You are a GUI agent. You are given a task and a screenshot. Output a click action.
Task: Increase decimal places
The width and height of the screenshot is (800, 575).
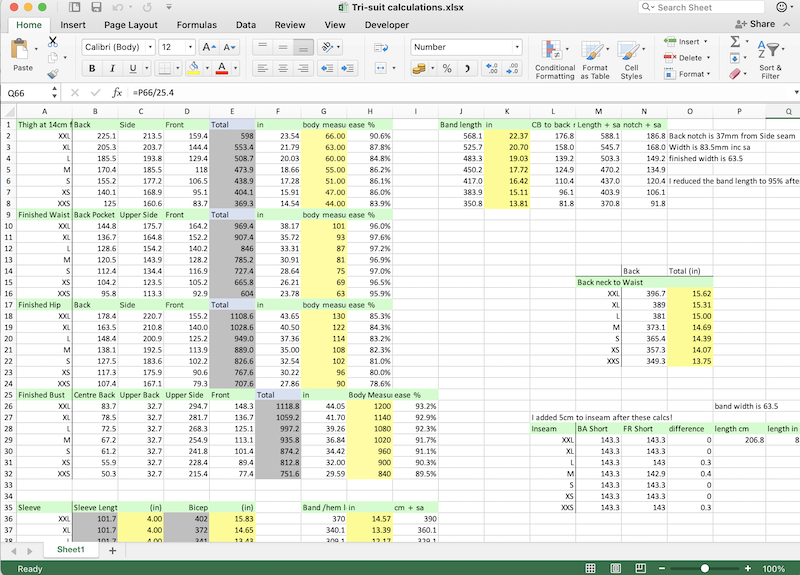(492, 68)
